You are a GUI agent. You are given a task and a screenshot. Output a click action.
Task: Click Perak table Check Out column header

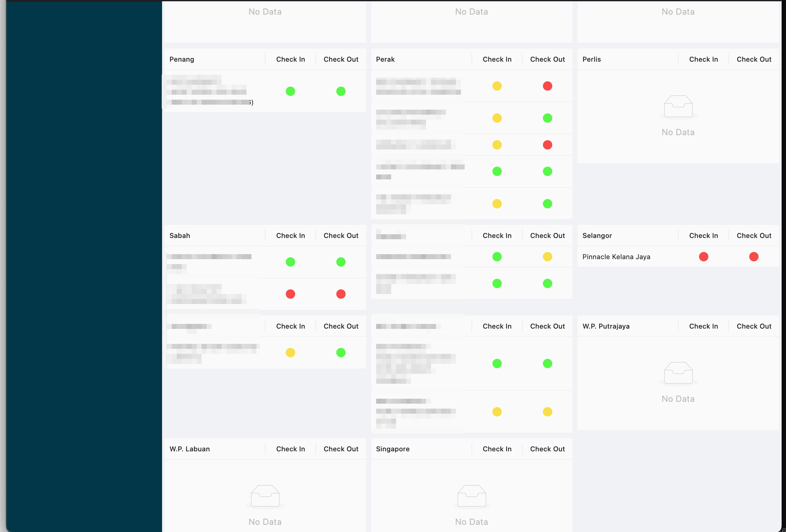547,59
